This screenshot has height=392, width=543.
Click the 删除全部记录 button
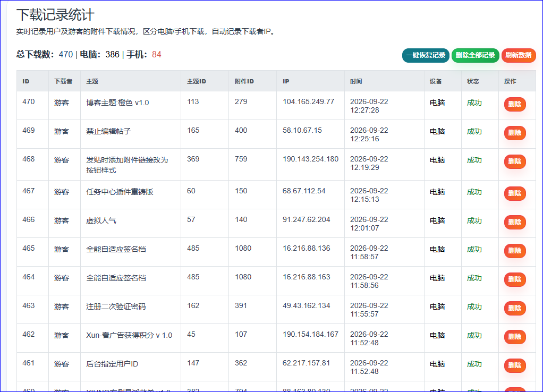(475, 55)
